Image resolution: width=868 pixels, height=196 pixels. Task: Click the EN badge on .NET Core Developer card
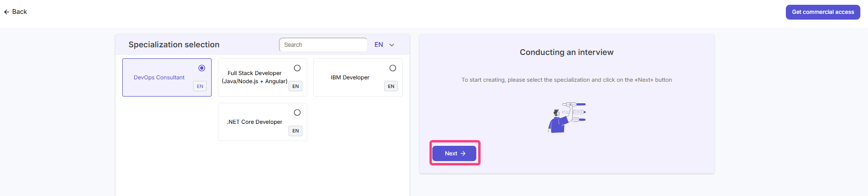[296, 131]
